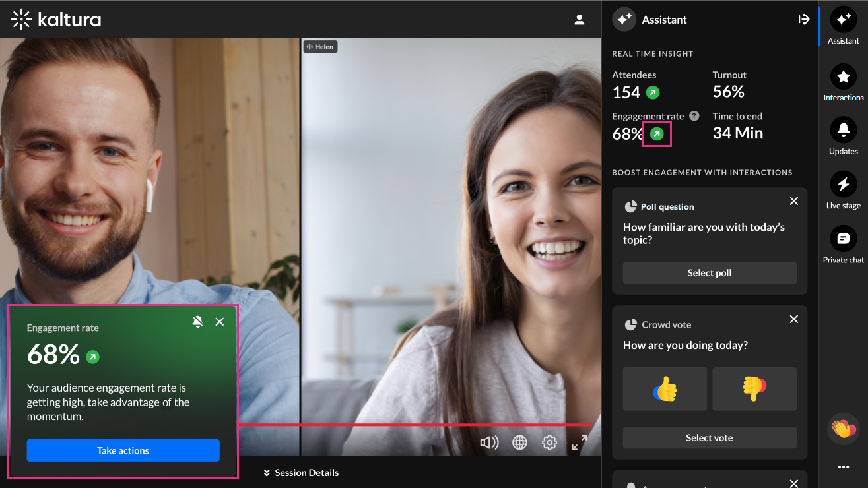The image size is (868, 488).
Task: Click the Time to end 34 Min value
Action: tap(738, 133)
